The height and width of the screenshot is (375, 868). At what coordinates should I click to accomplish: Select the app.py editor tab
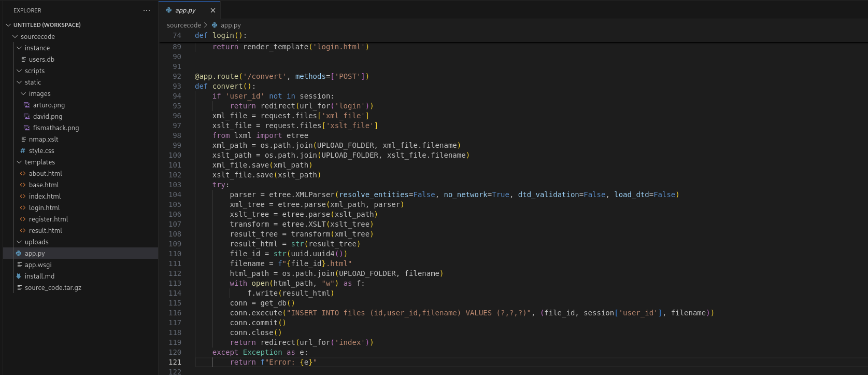click(190, 10)
